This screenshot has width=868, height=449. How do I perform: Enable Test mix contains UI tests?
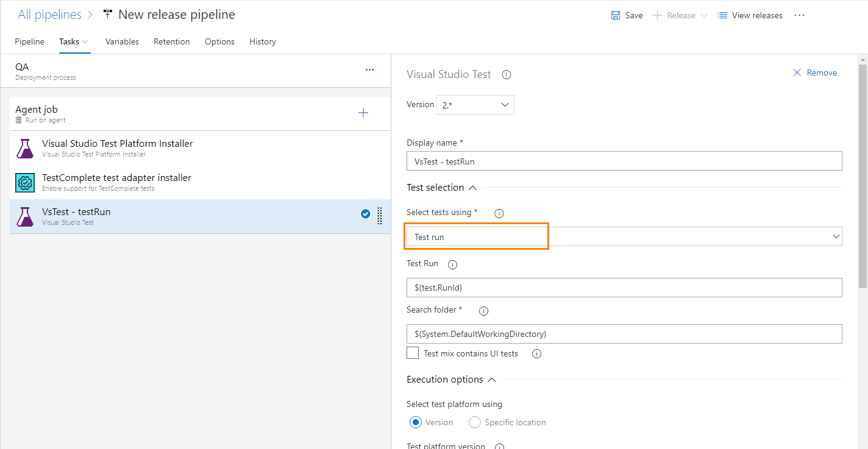point(413,353)
